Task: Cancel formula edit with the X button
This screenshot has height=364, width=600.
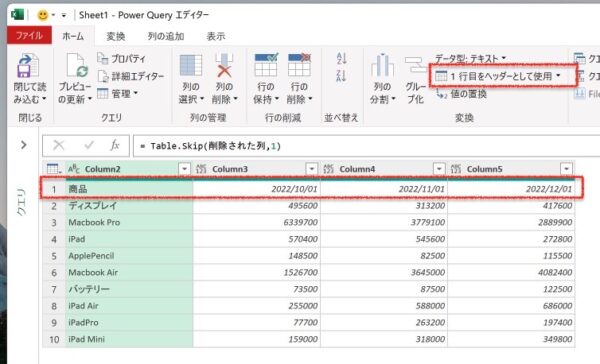Action: point(59,145)
